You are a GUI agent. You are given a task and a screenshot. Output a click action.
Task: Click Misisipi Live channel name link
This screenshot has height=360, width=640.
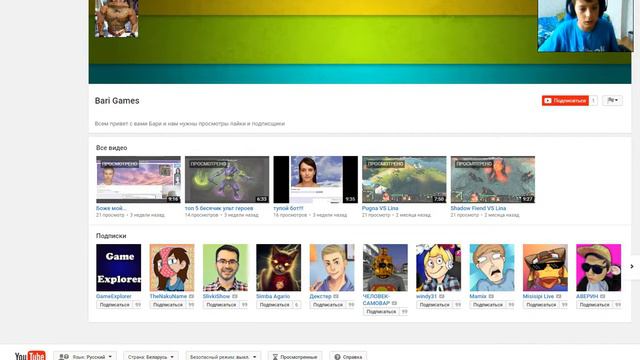[x=538, y=296]
